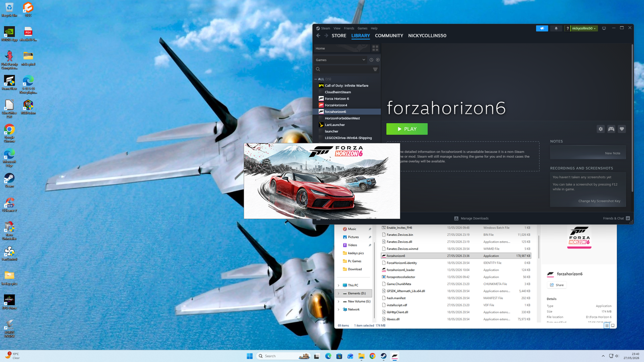Add forzahorizon6 to favorites heart icon
Viewport: 644px width, 362px height.
pyautogui.click(x=622, y=129)
